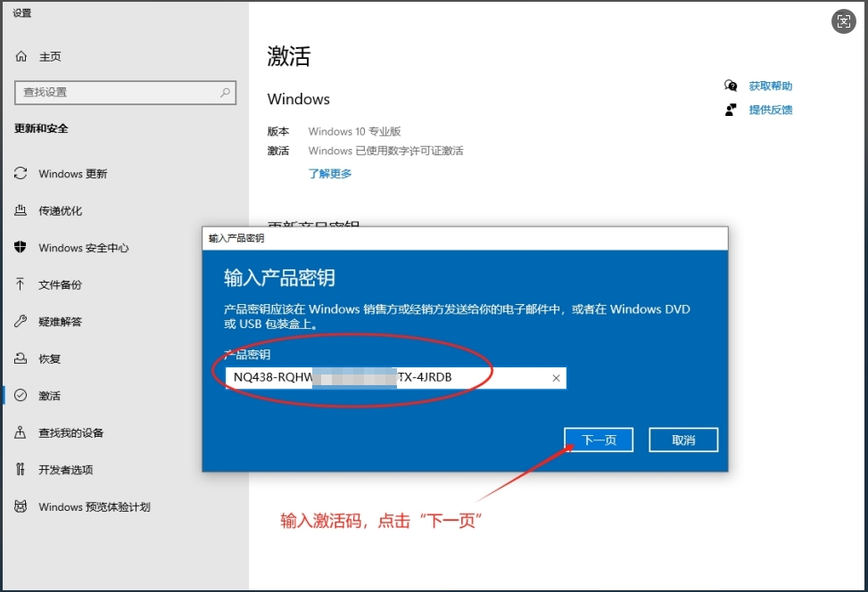The height and width of the screenshot is (592, 868).
Task: Go to 文件备份 section
Action: 61,285
